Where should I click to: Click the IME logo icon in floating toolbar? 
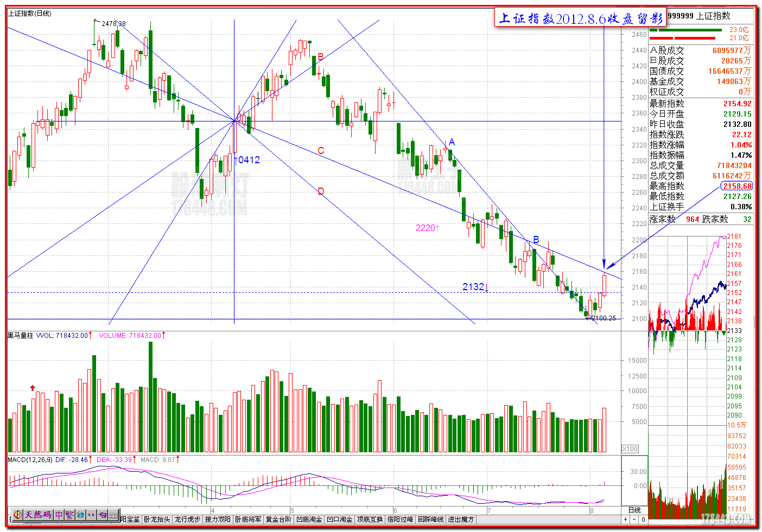pyautogui.click(x=18, y=515)
